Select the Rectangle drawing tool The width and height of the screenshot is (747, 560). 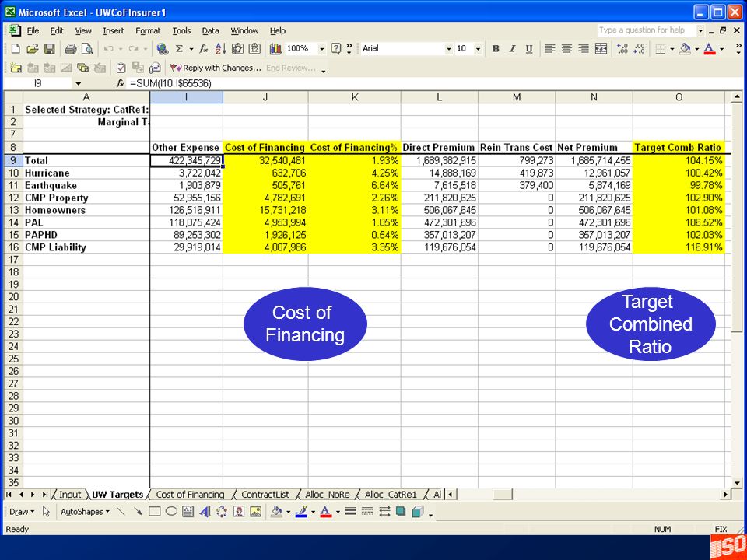coord(154,512)
